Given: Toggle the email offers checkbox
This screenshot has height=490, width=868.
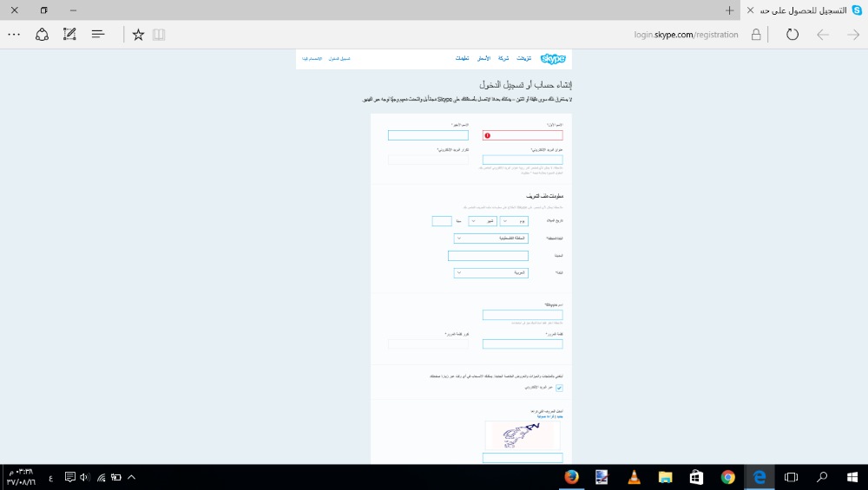Looking at the screenshot, I should (x=559, y=388).
